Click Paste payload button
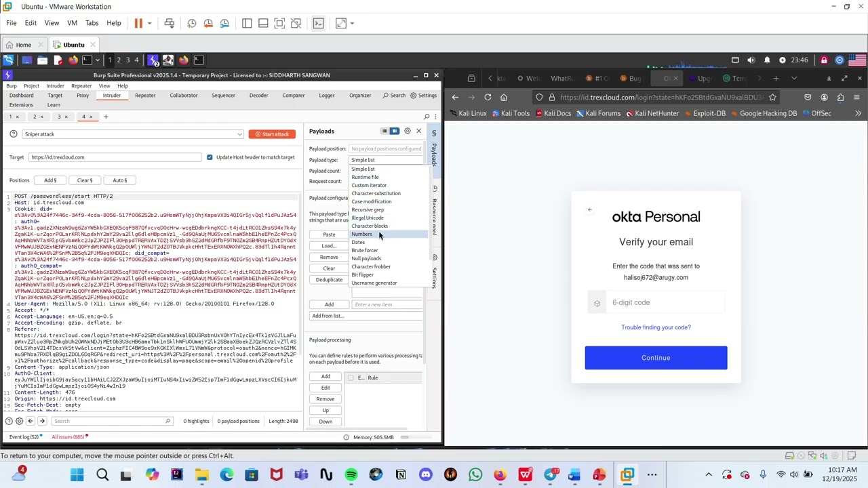Viewport: 868px width, 488px height. [x=329, y=235]
